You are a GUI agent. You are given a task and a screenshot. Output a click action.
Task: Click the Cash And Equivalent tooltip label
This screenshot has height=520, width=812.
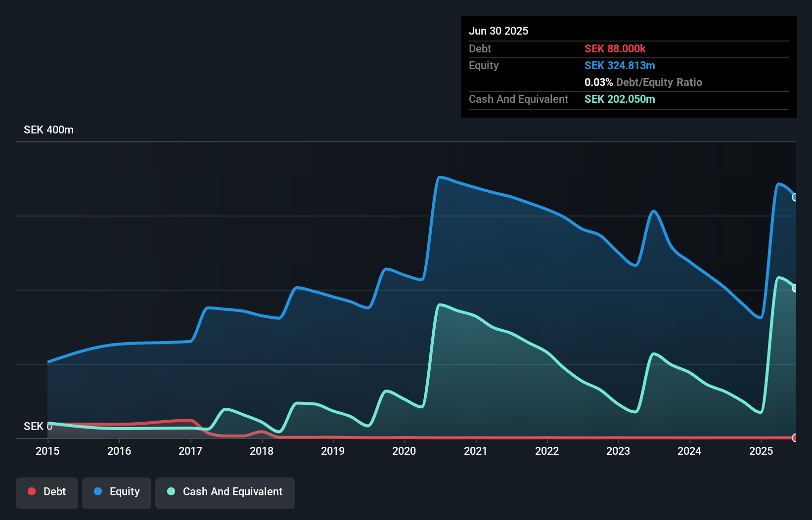[518, 99]
